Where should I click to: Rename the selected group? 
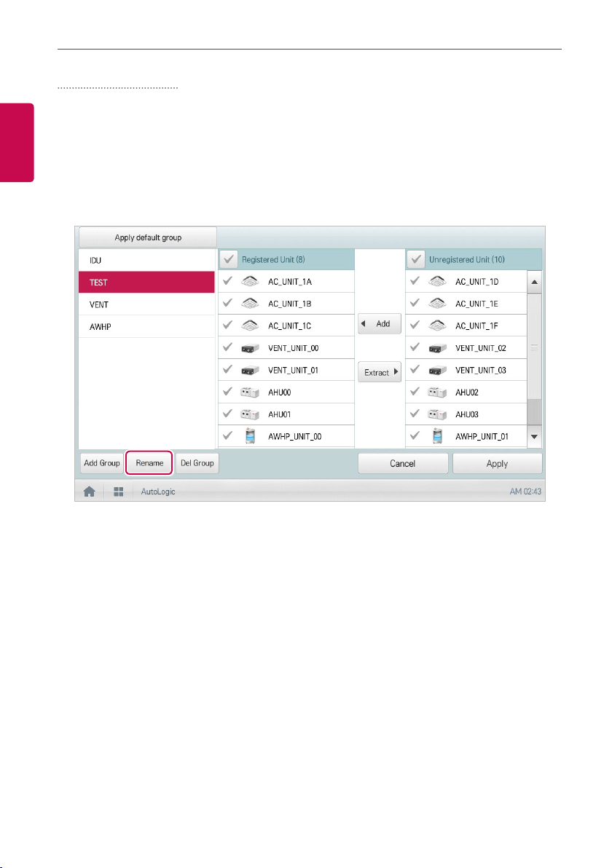(x=149, y=463)
